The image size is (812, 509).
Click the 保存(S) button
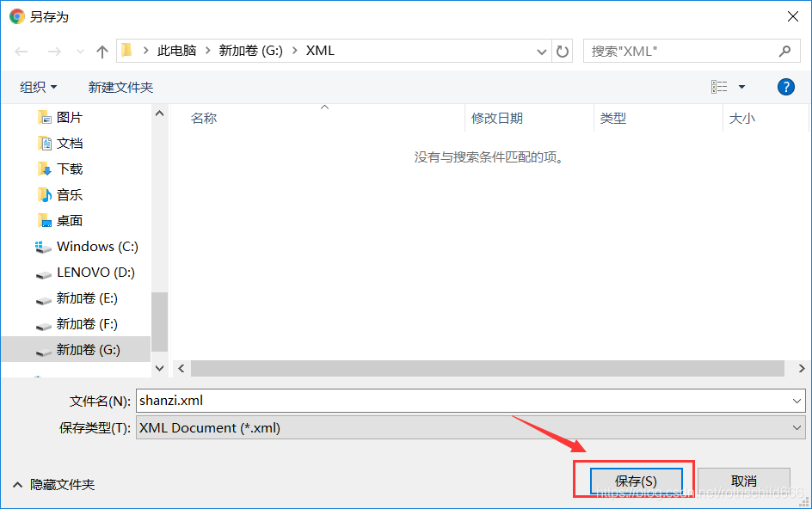[x=636, y=481]
